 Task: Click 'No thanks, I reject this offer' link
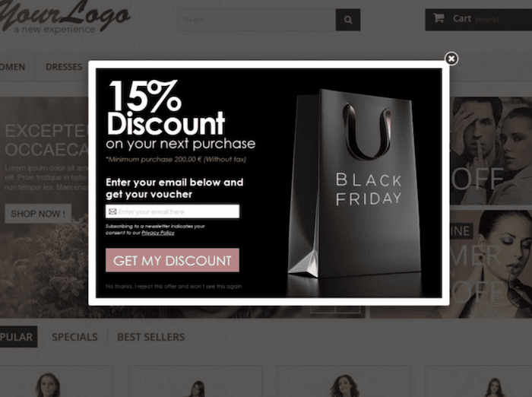click(x=174, y=286)
